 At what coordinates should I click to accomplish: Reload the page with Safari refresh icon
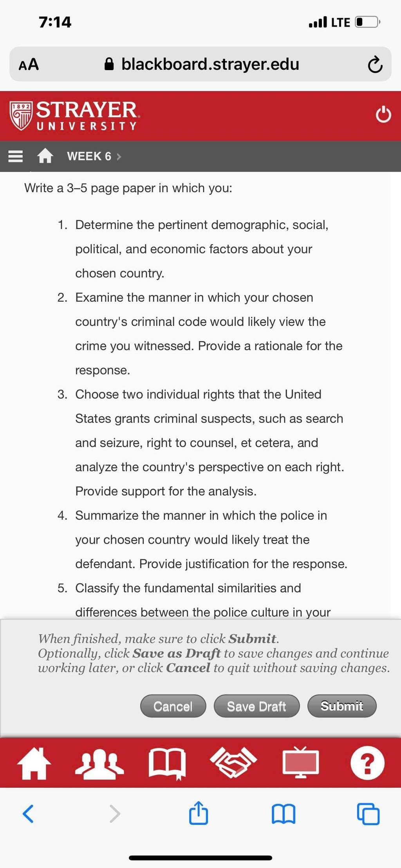pos(375,65)
